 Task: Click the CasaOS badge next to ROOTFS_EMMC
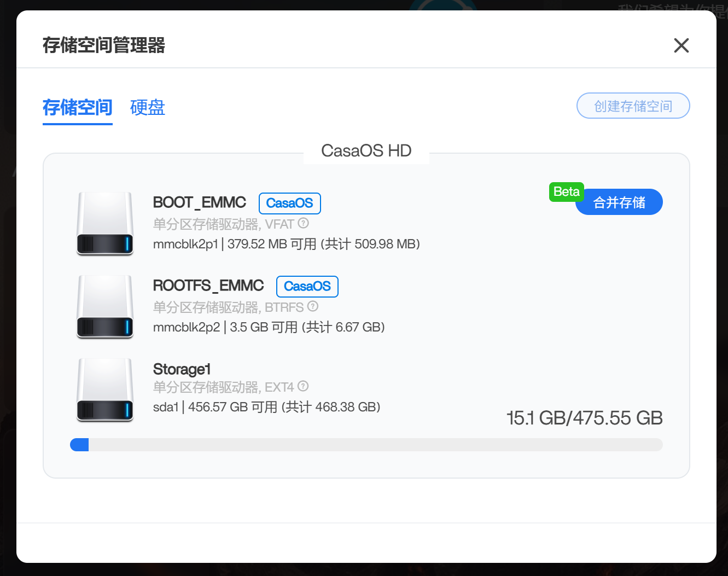tap(307, 286)
